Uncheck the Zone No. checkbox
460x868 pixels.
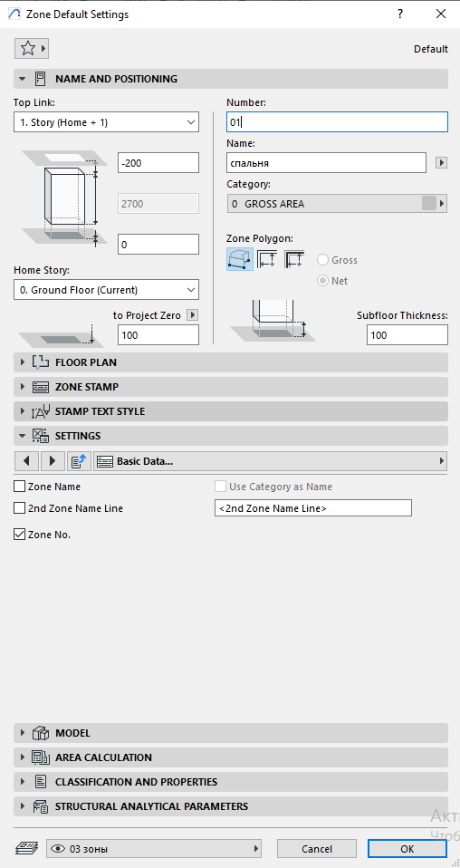pos(19,535)
